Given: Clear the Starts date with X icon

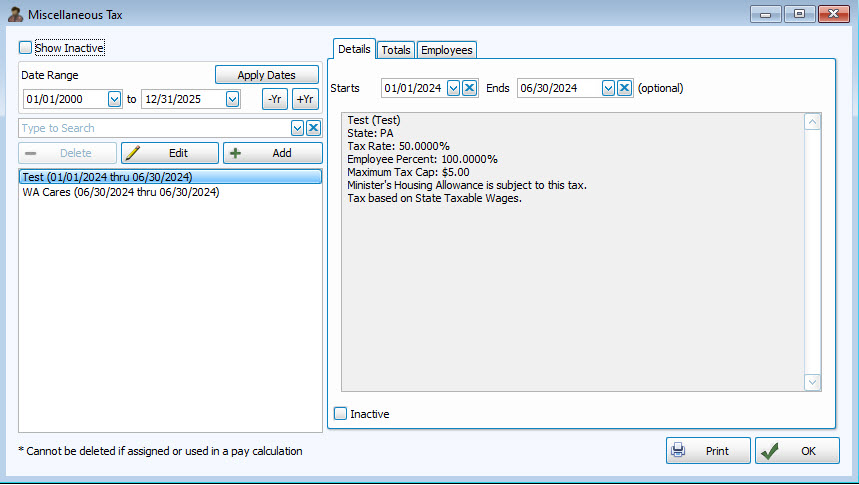Looking at the screenshot, I should pyautogui.click(x=469, y=88).
